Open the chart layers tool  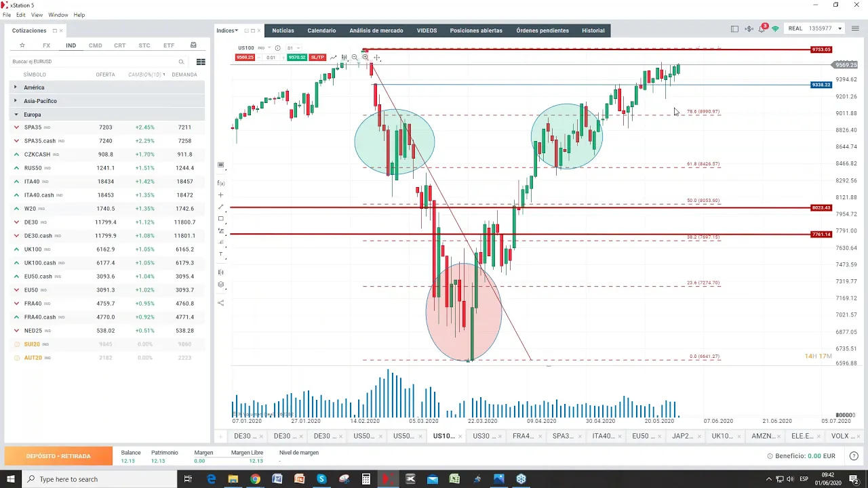pos(220,285)
